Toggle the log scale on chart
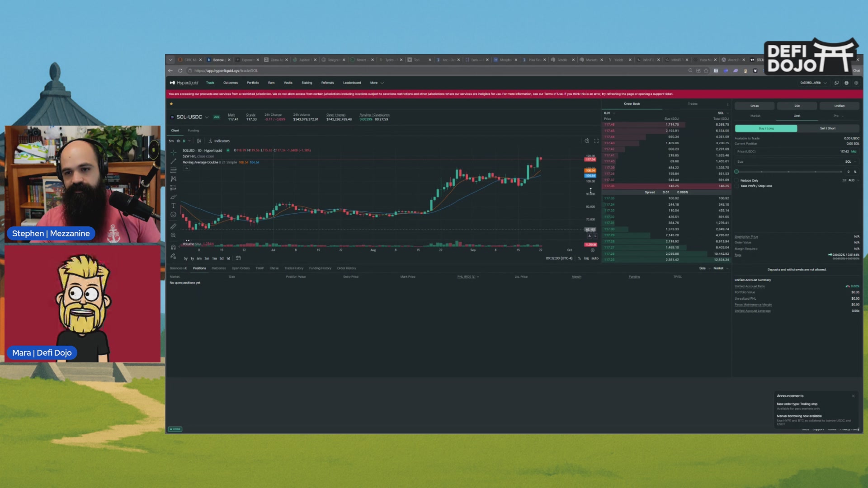The height and width of the screenshot is (488, 868). [x=586, y=258]
